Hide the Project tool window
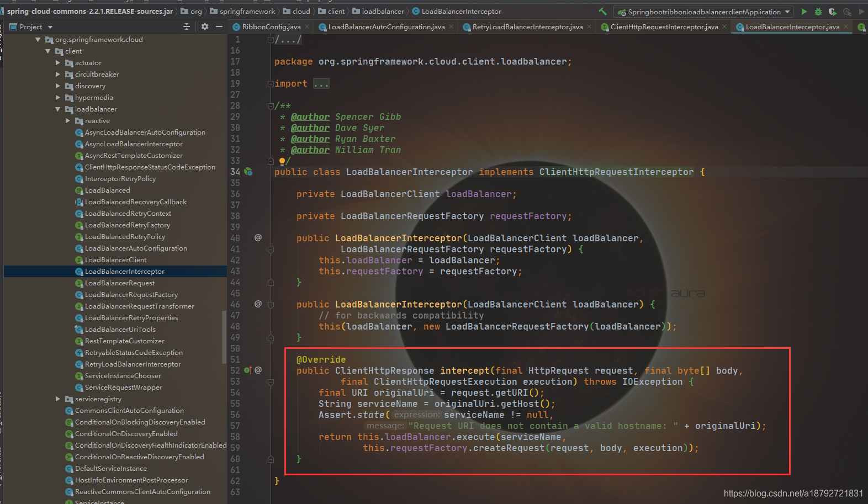868x504 pixels. pyautogui.click(x=219, y=26)
